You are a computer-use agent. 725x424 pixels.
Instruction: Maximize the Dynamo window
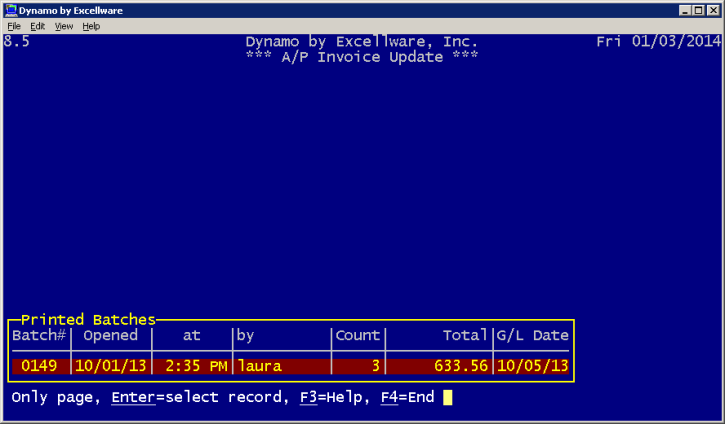point(699,10)
